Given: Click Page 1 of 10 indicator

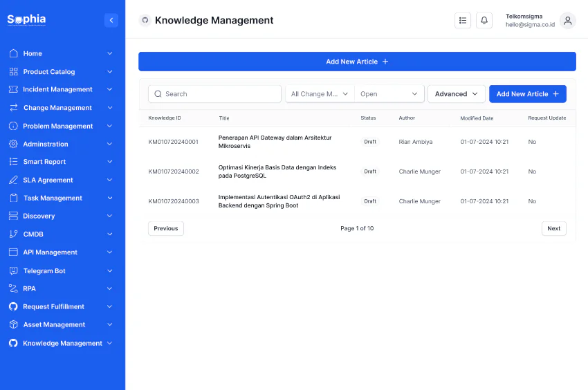Looking at the screenshot, I should tap(357, 228).
